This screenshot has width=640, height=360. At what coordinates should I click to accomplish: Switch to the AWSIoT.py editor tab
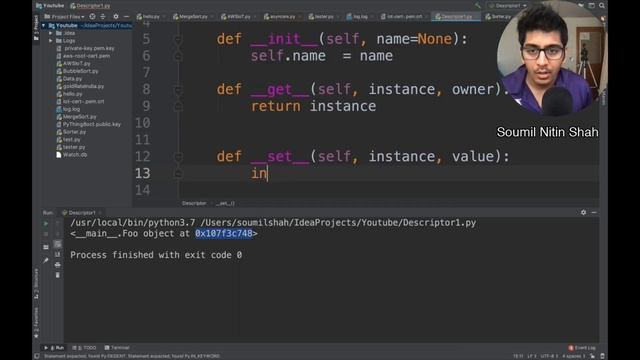click(x=237, y=17)
